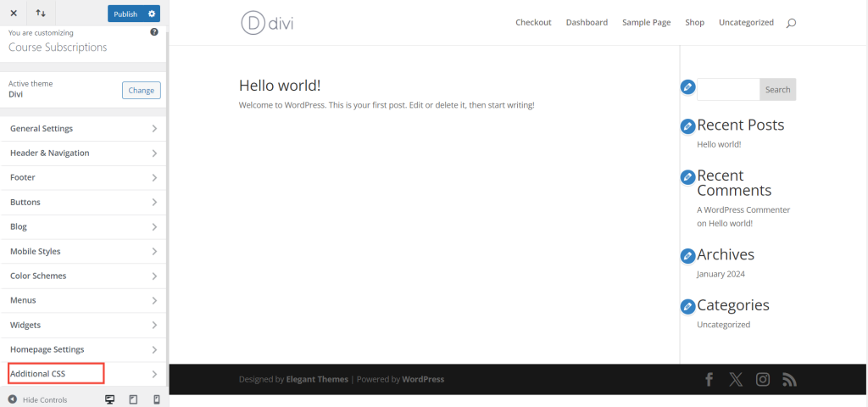Click the Publish button
The width and height of the screenshot is (868, 407).
point(125,14)
